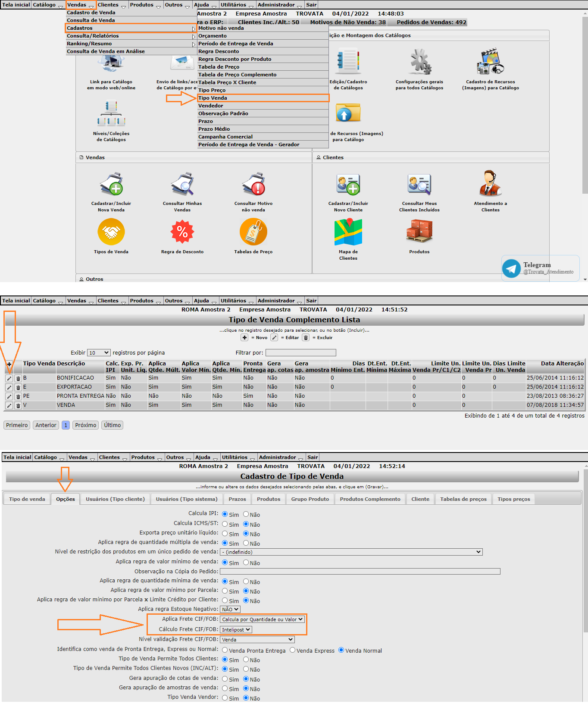Image resolution: width=588 pixels, height=704 pixels.
Task: Select Sim for Calcula ICMS/ST
Action: click(x=225, y=524)
